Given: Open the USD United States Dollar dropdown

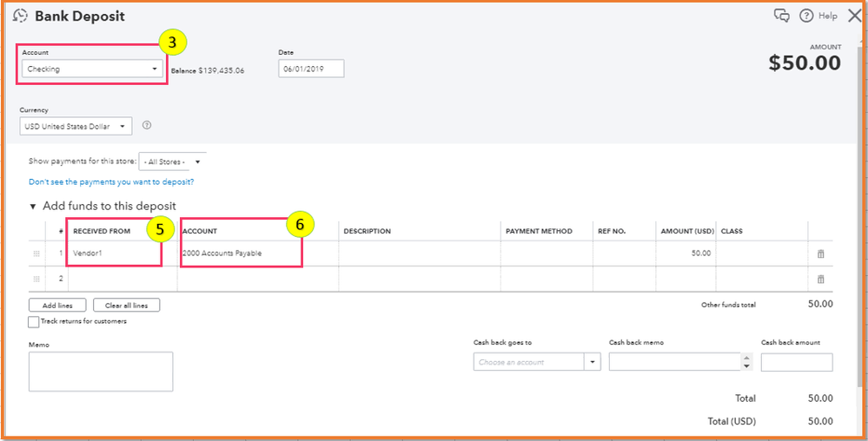Looking at the screenshot, I should pyautogui.click(x=76, y=127).
